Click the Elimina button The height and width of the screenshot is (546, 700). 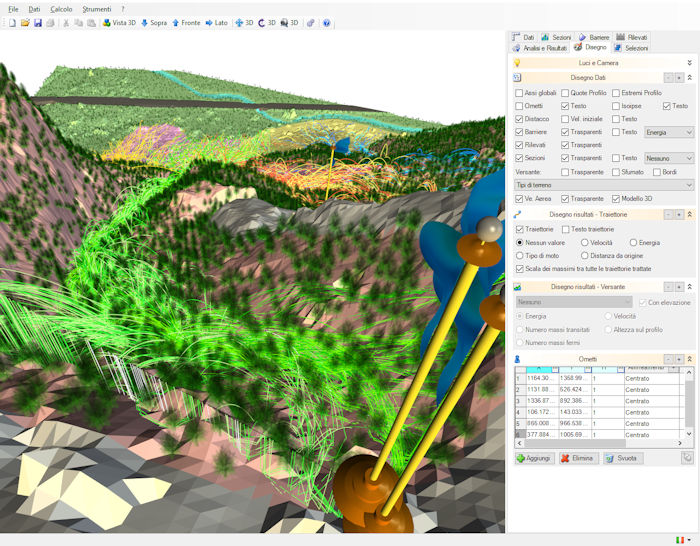(579, 458)
